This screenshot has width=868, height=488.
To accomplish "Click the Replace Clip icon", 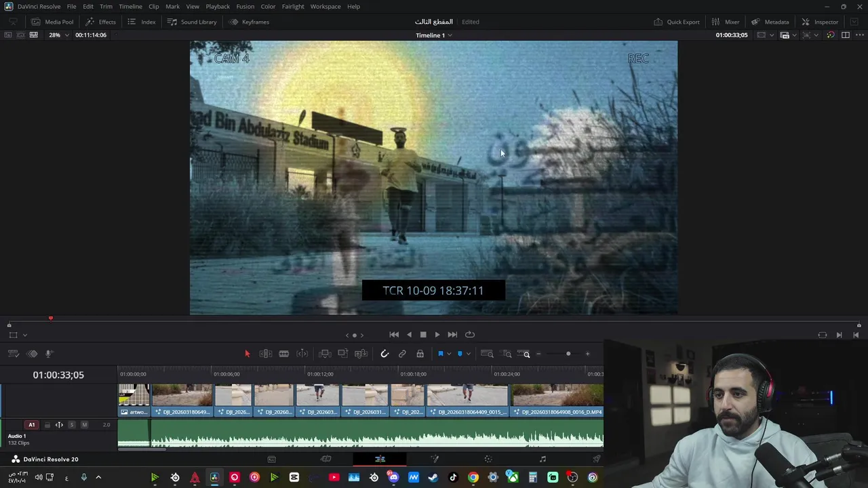I will tap(361, 354).
